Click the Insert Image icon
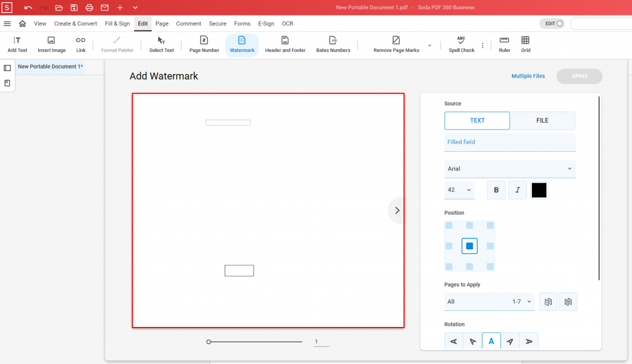Screen dimensions: 632x364 [x=51, y=41]
